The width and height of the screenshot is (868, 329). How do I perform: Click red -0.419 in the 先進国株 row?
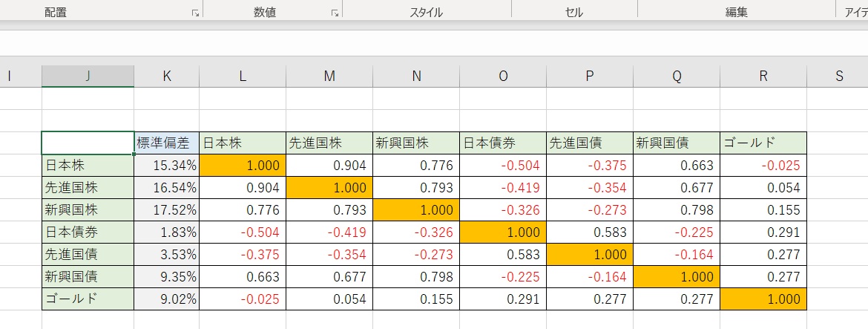503,187
